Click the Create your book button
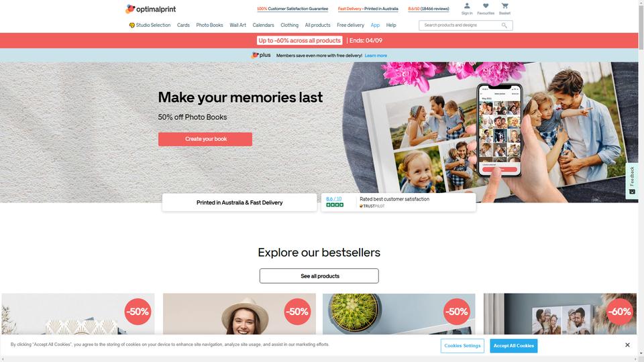644x362 pixels. tap(205, 139)
